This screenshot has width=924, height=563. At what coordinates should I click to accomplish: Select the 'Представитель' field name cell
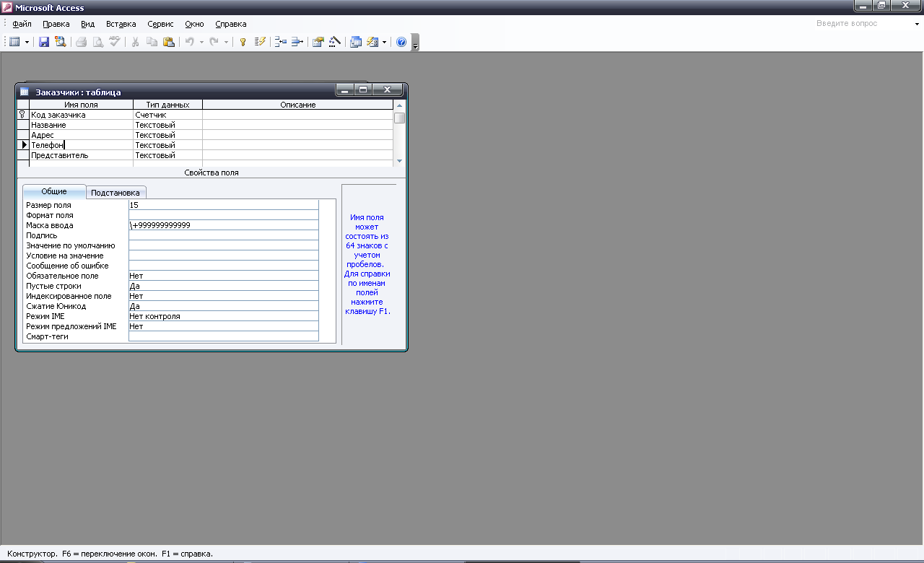click(x=81, y=155)
